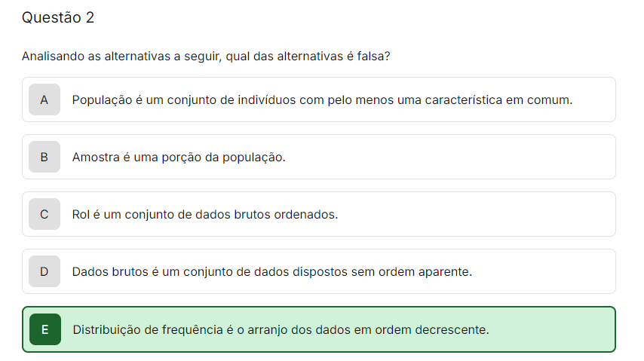Click the word 'Rol' in option C

tap(81, 214)
